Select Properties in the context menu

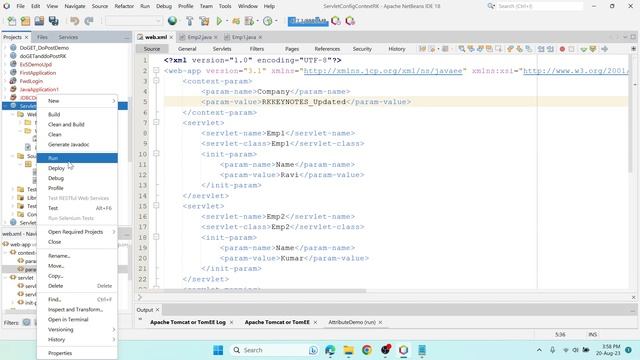[x=77, y=353]
